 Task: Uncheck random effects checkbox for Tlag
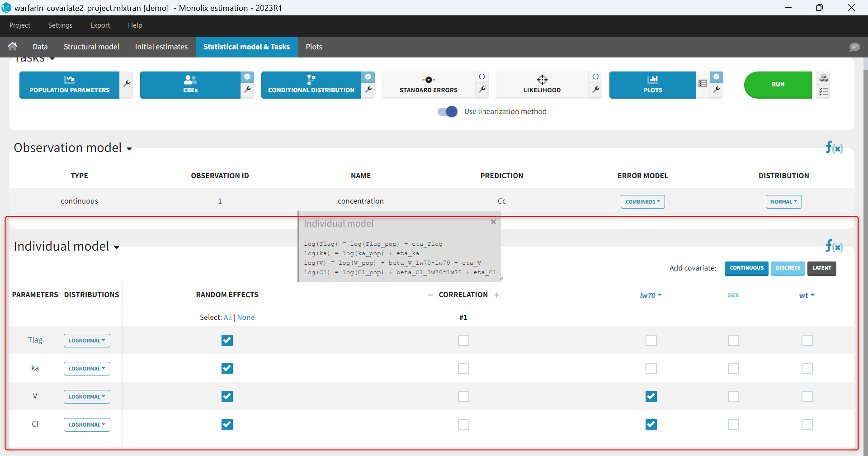pos(227,340)
